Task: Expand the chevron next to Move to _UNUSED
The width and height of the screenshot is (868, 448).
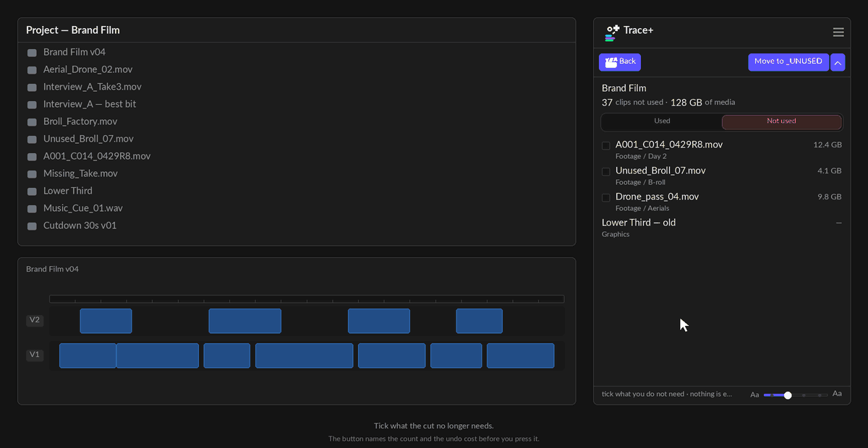Action: point(838,62)
